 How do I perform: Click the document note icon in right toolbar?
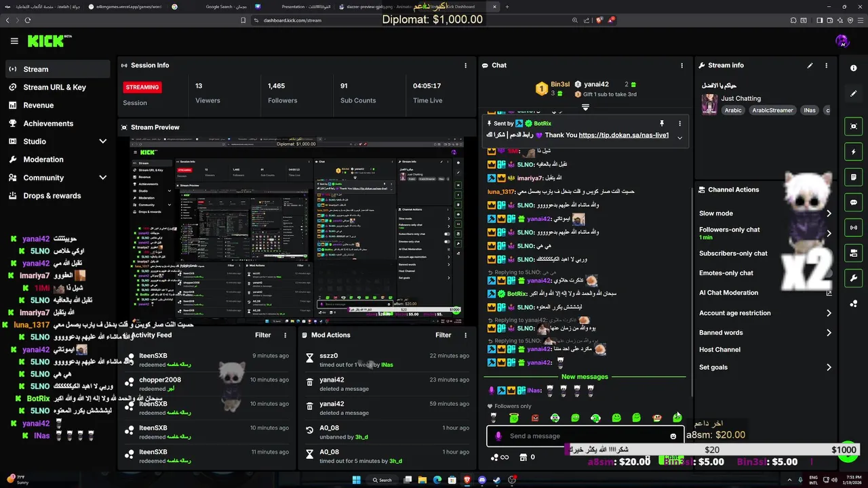coord(854,177)
